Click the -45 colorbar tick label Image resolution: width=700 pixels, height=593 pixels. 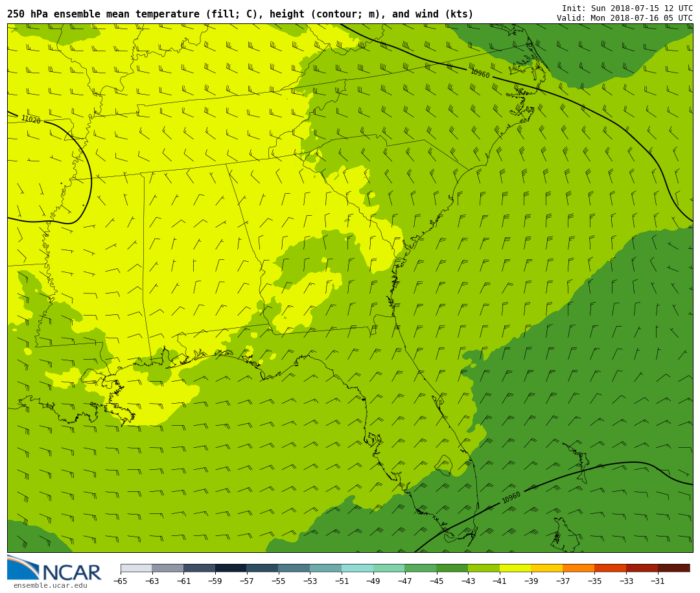(x=437, y=581)
